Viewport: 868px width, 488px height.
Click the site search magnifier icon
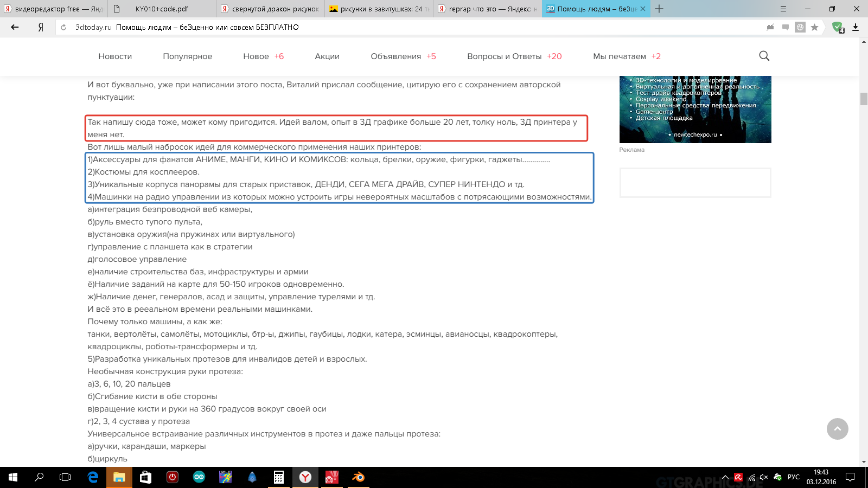(x=764, y=56)
